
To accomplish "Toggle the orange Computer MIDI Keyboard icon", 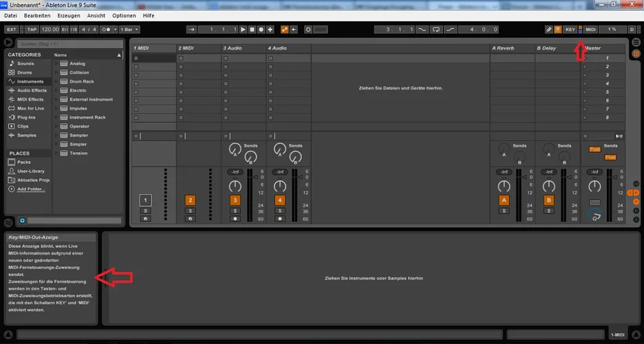I will [558, 30].
